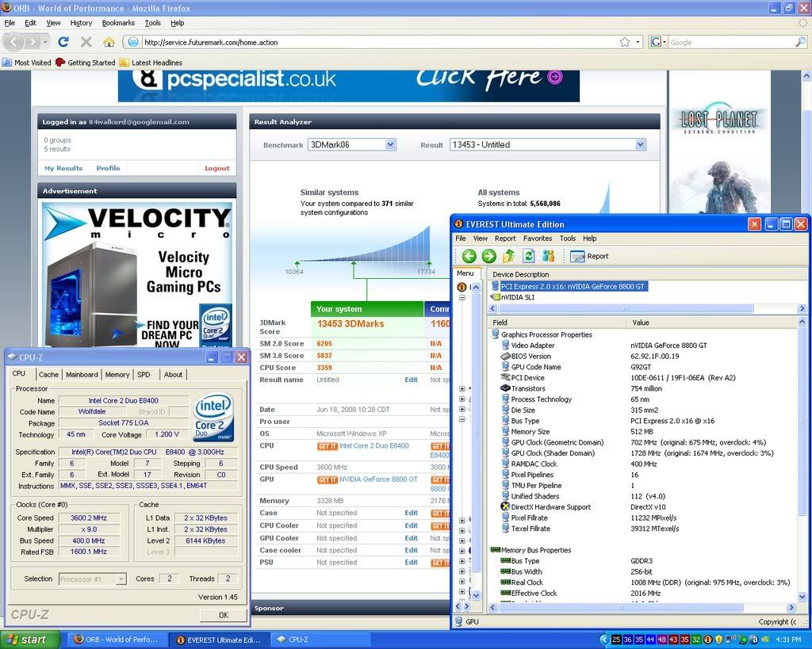Open the EVEREST two-people users icon

coord(549,256)
